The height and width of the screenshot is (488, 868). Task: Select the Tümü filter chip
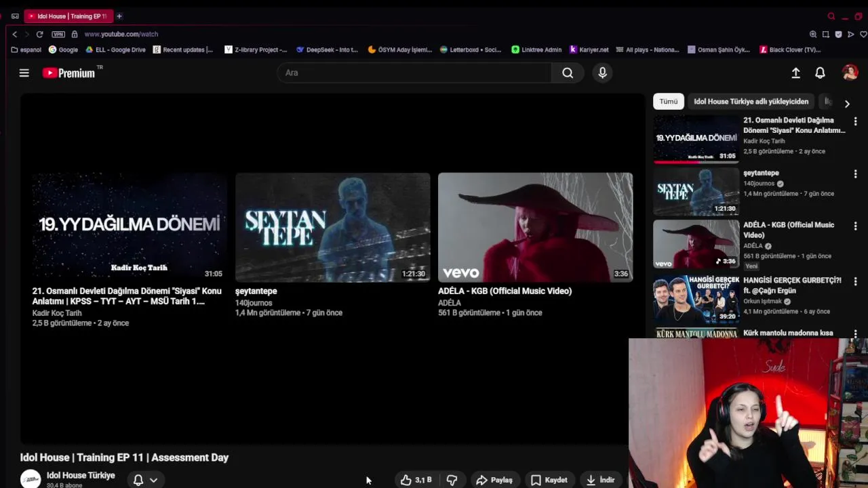(669, 102)
